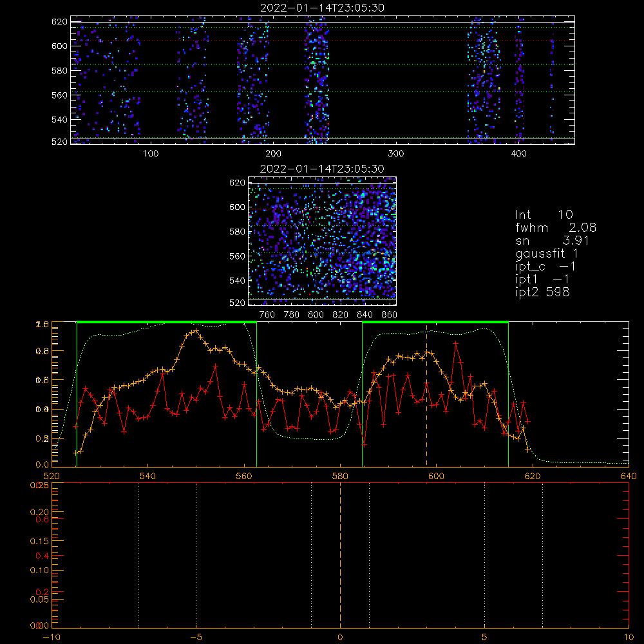Click x-axis label 400 on the top image

(518, 154)
